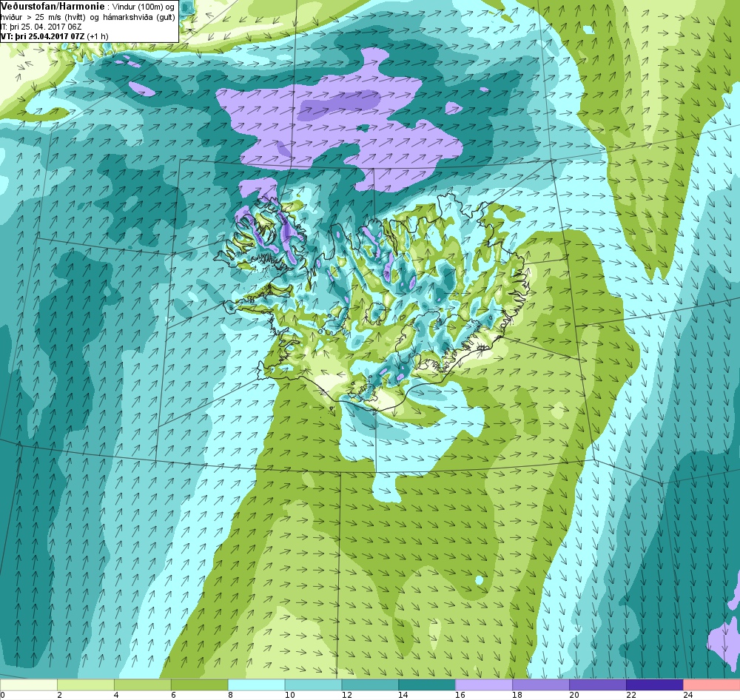740x700 pixels.
Task: Click the legend label '22'
Action: [x=631, y=695]
